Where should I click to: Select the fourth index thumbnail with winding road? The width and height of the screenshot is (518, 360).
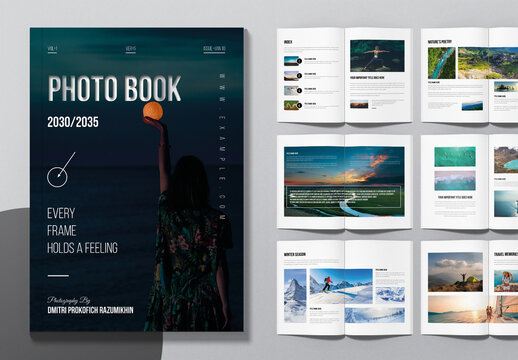(291, 105)
